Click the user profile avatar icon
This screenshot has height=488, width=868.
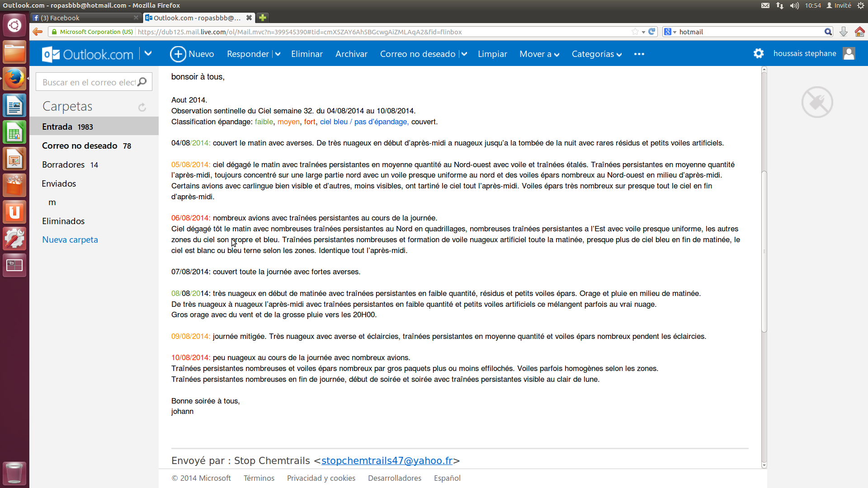tap(849, 53)
